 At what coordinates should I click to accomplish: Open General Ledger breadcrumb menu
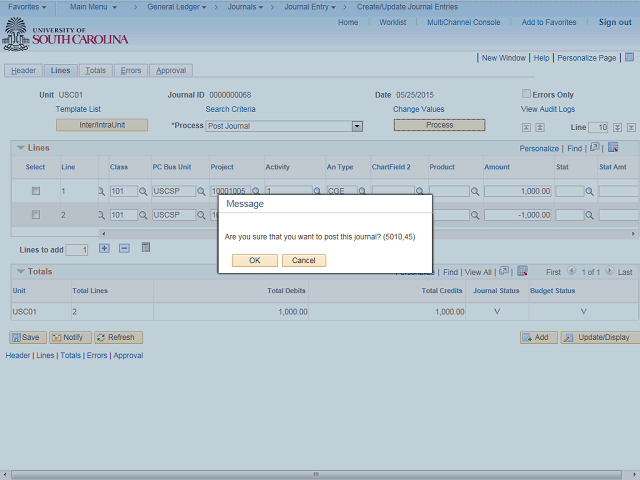[x=176, y=7]
